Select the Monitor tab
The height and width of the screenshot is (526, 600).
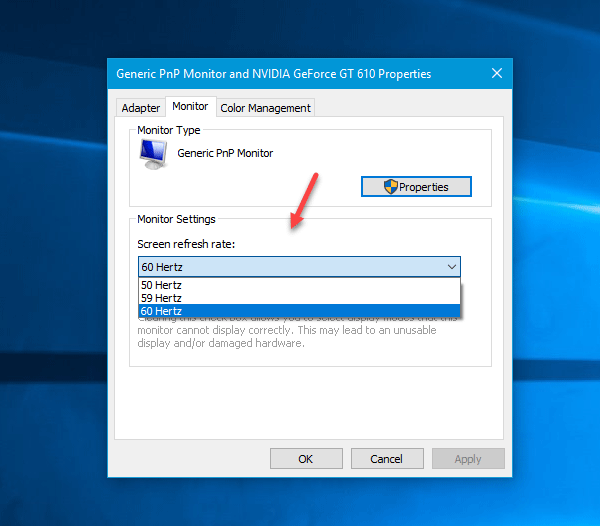190,106
